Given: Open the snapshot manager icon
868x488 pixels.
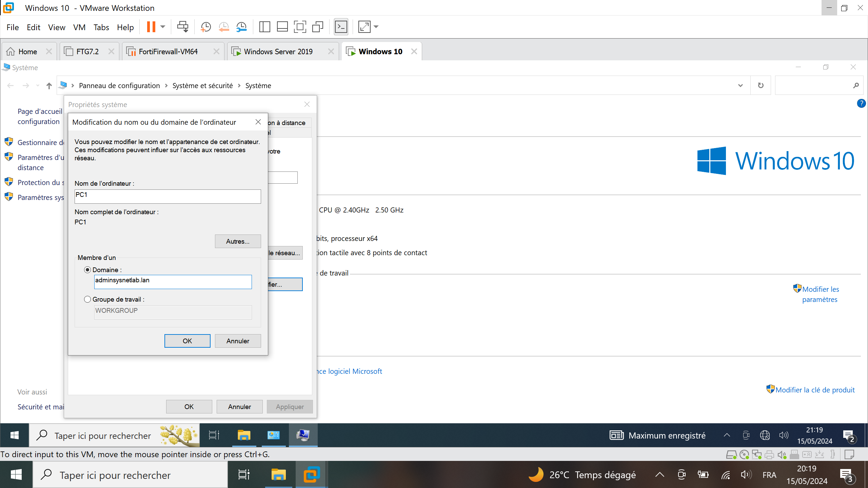Looking at the screenshot, I should 241,27.
